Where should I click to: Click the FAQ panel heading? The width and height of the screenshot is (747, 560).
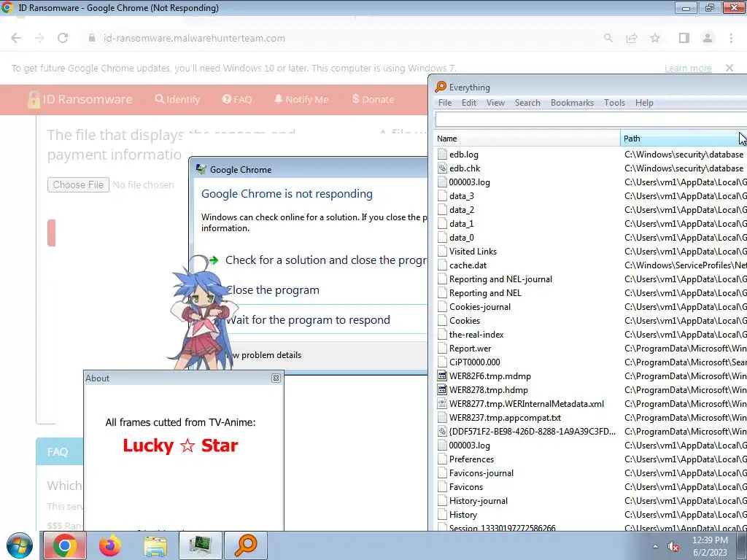tap(57, 452)
